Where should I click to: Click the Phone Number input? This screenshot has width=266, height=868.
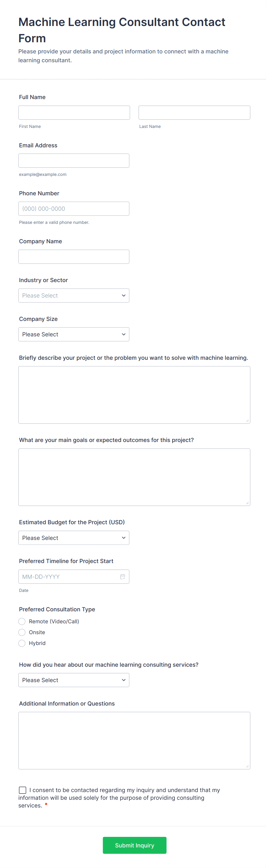(74, 208)
